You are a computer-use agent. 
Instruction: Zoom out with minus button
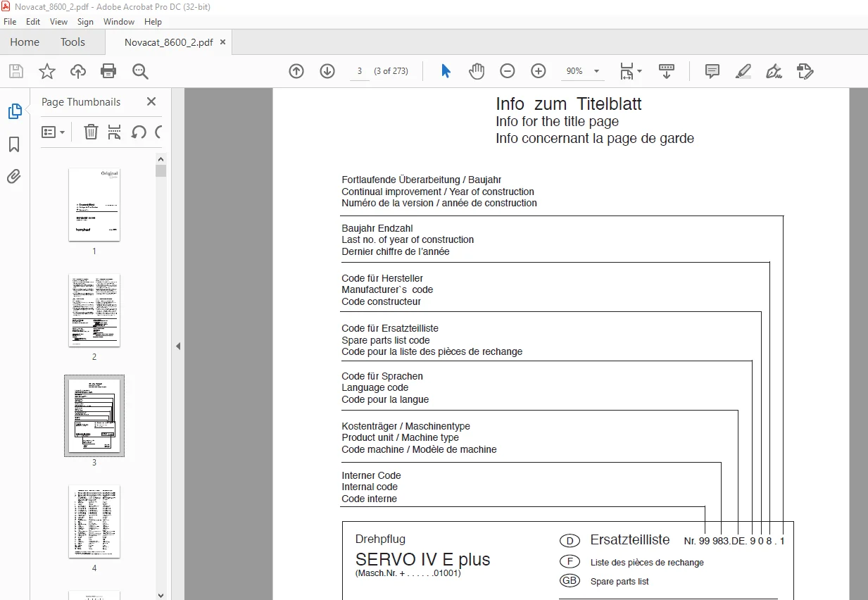(508, 71)
